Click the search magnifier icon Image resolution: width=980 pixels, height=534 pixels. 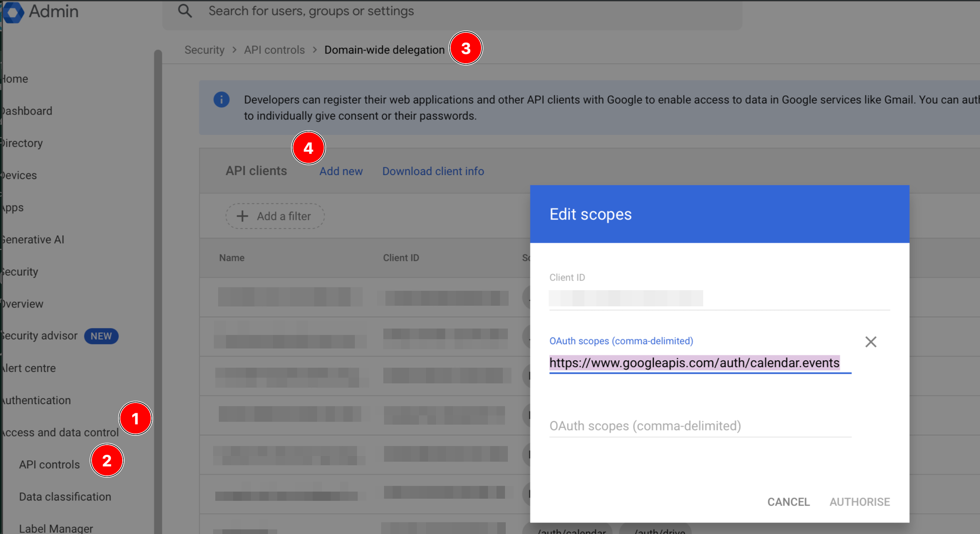185,11
